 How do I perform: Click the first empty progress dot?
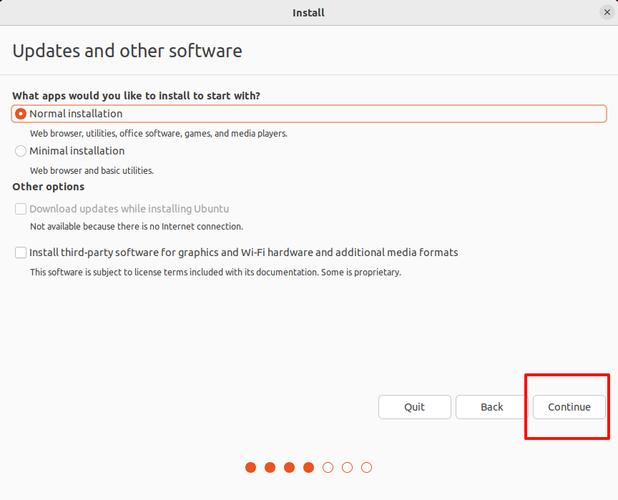point(328,467)
